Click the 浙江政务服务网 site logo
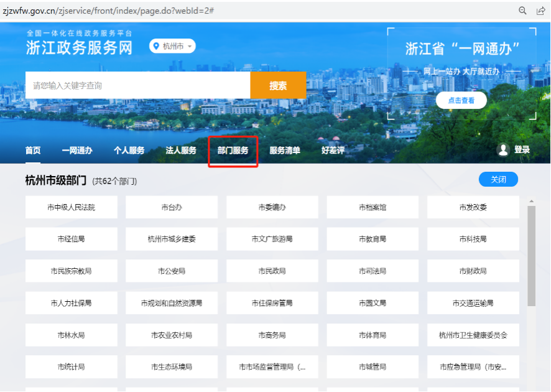Screen dimensions: 551x392 (x=79, y=48)
